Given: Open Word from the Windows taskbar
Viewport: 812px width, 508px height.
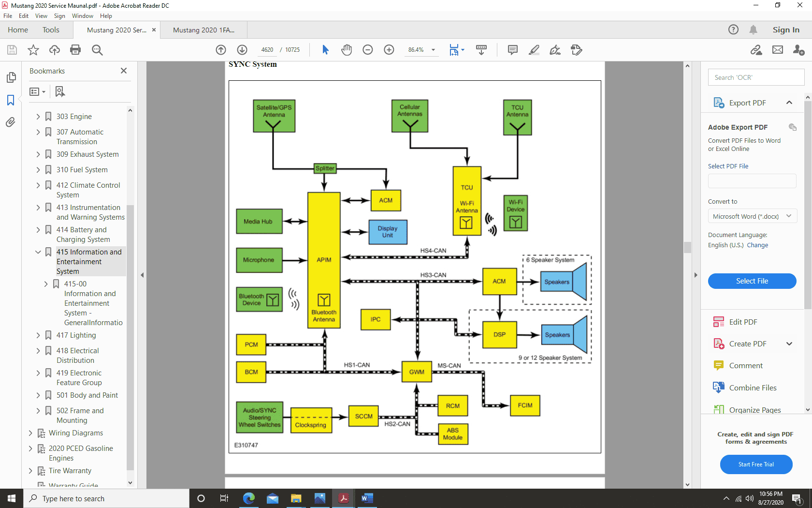Looking at the screenshot, I should click(x=367, y=498).
